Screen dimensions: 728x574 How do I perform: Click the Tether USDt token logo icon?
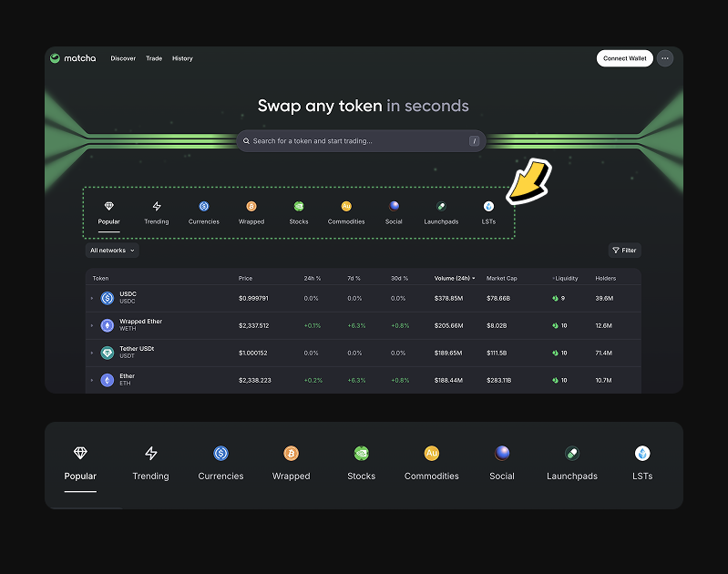tap(108, 353)
